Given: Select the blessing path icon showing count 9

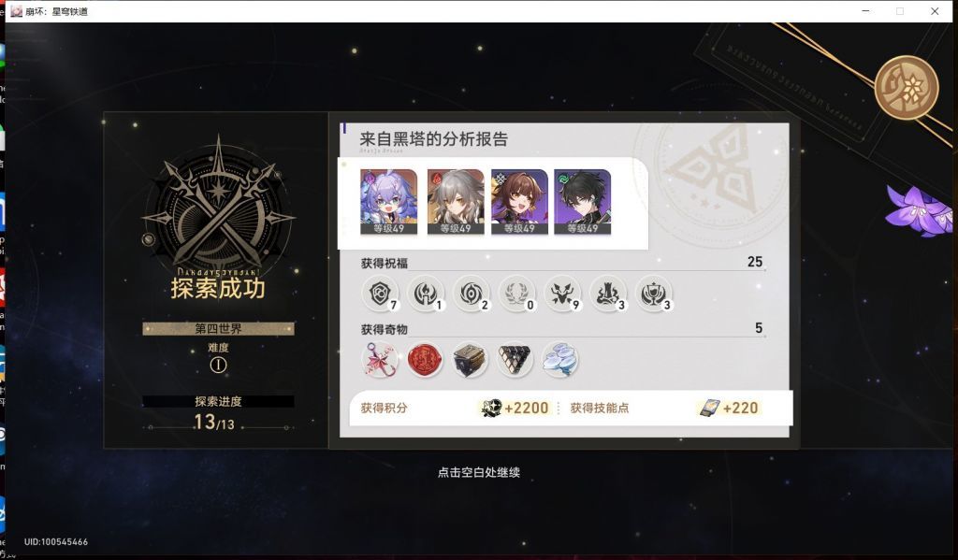Looking at the screenshot, I should (x=562, y=294).
